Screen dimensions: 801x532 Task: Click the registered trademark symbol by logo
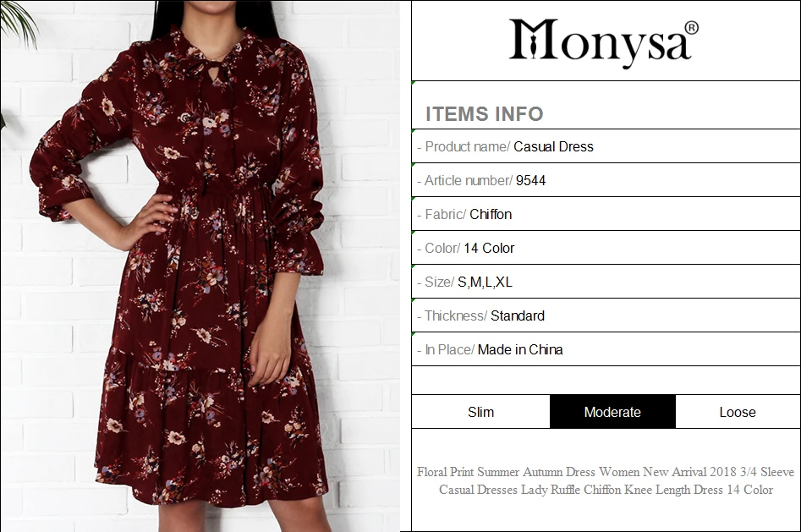691,28
